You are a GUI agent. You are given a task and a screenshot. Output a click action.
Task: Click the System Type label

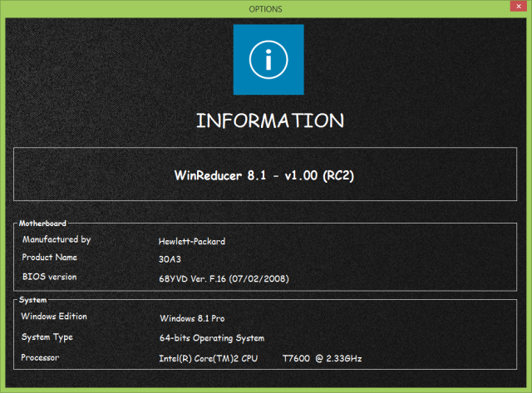tap(47, 337)
